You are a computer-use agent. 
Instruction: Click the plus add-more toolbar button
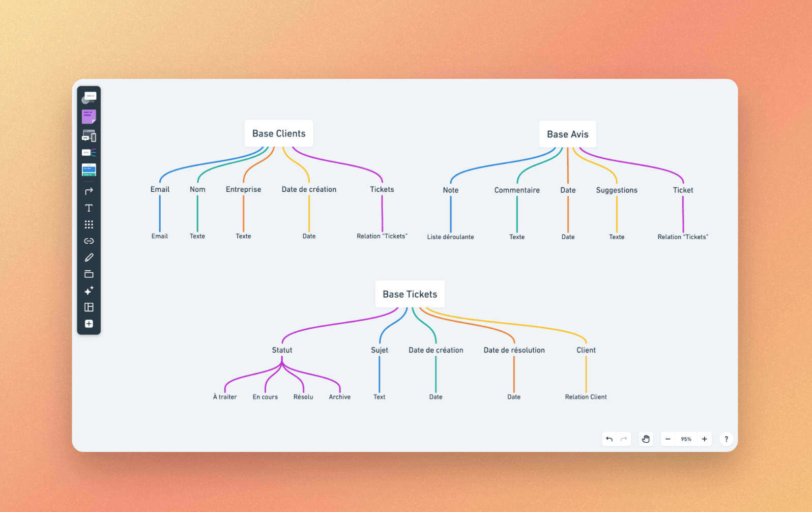point(89,324)
